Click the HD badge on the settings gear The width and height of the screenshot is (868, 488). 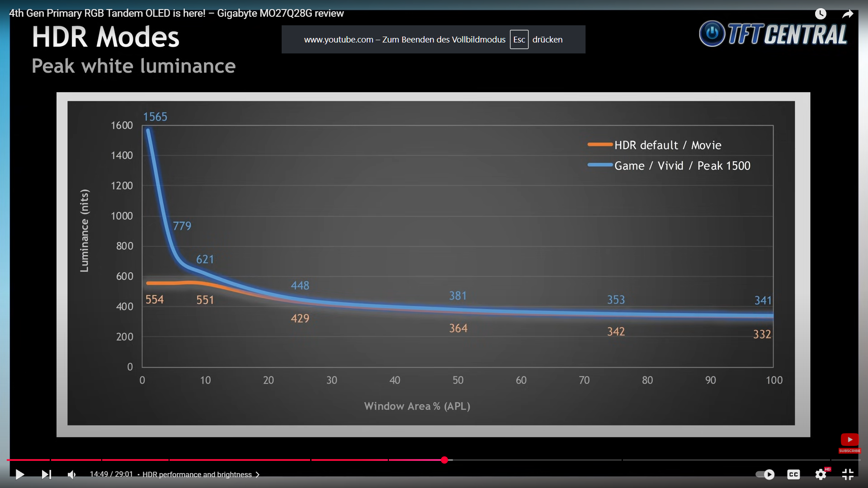pos(828,469)
